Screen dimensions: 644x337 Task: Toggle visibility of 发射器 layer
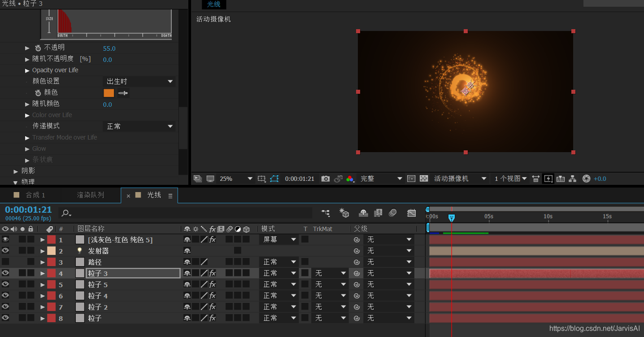5,251
